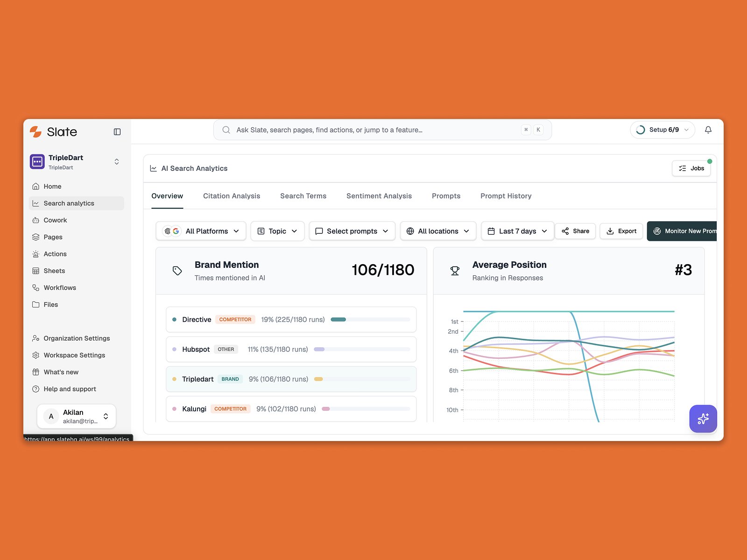
Task: Click the "19% (225/1180 runs)" text
Action: 293,320
